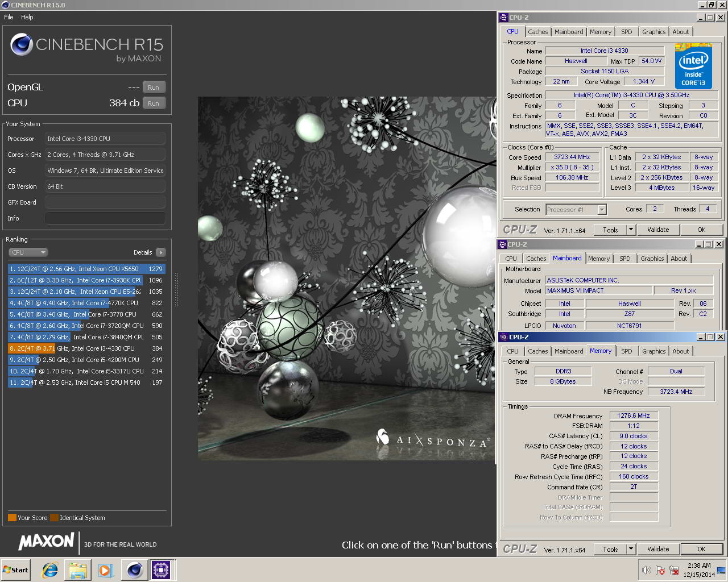
Task: Open Internet Explorer from the taskbar
Action: pyautogui.click(x=50, y=569)
